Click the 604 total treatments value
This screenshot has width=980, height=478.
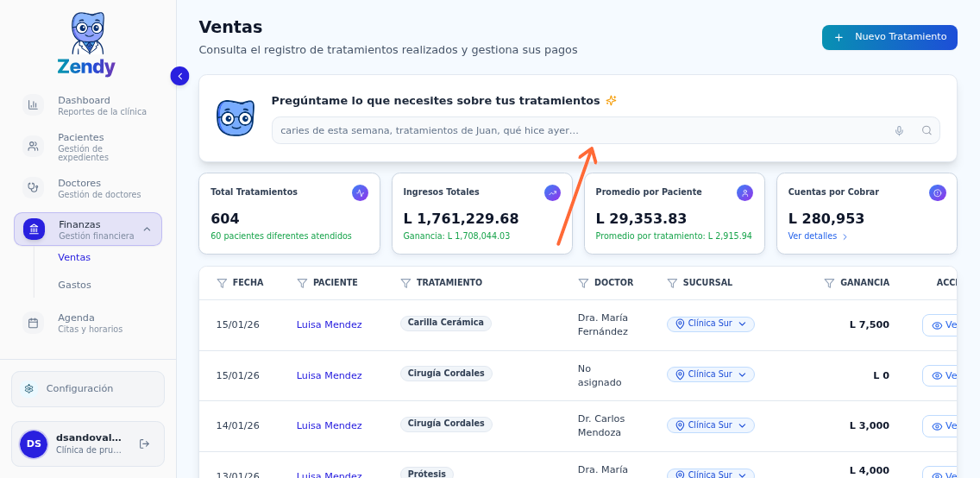[225, 218]
